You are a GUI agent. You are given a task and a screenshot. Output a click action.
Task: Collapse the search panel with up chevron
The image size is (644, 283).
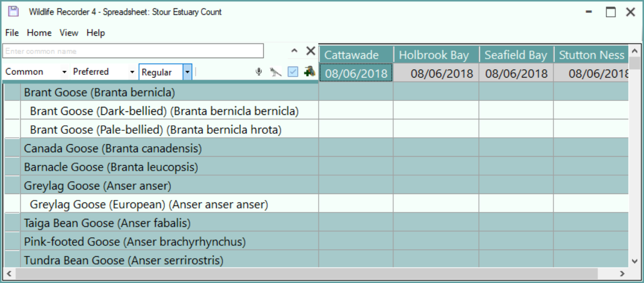click(x=294, y=51)
